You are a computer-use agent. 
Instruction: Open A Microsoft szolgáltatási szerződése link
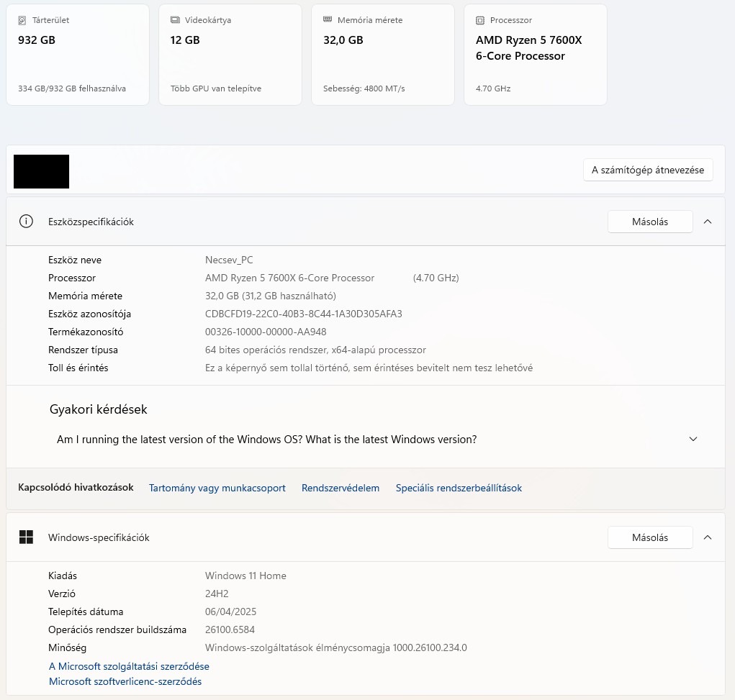click(129, 666)
